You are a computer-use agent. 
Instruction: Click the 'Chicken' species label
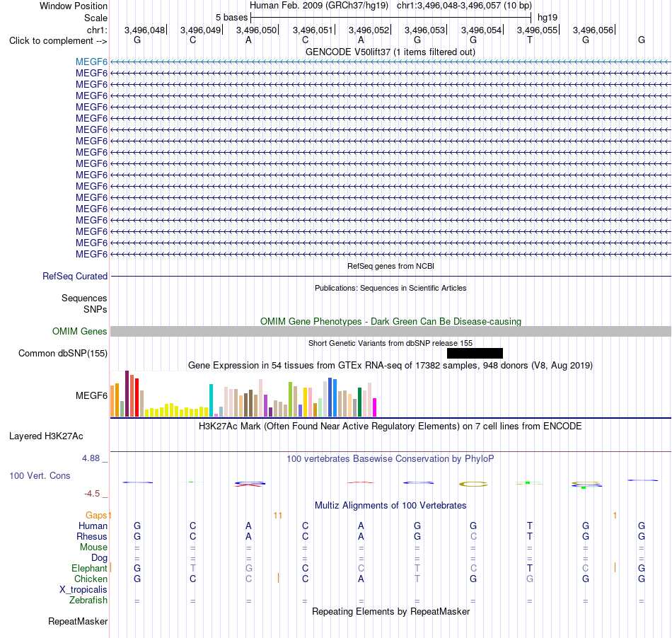[91, 579]
